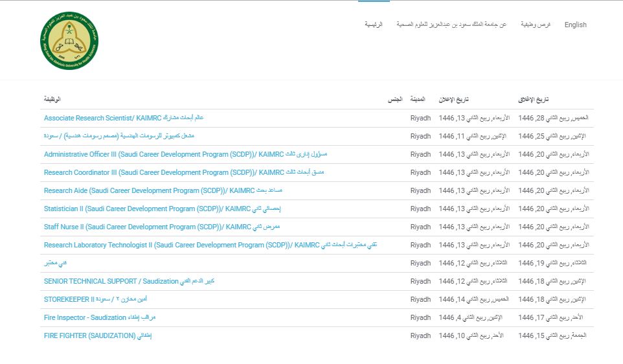Viewport: 623px width, 364px height.
Task: Open the Associate Research Scientist/ KAIMRC job
Action: pos(124,118)
